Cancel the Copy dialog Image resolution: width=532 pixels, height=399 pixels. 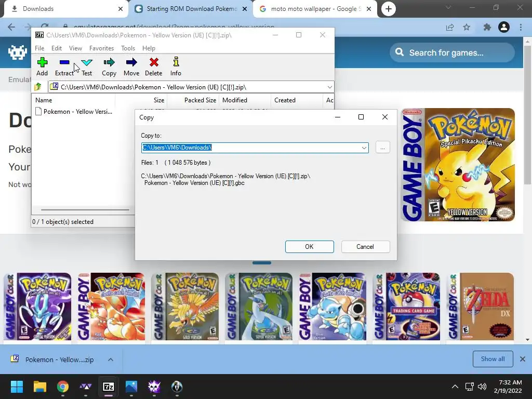[x=365, y=247]
